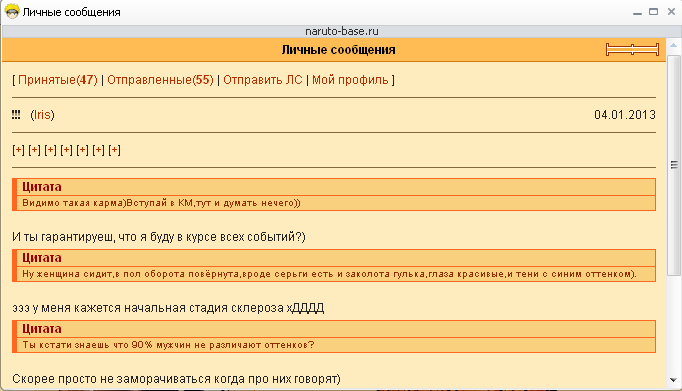Click quote text about карма and КМ
682x391 pixels.
pos(161,203)
